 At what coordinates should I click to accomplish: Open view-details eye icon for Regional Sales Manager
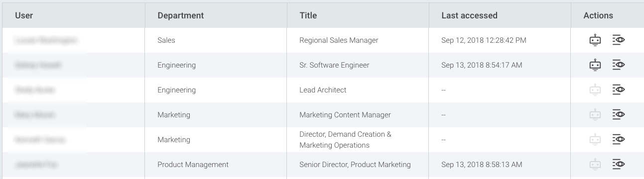619,40
